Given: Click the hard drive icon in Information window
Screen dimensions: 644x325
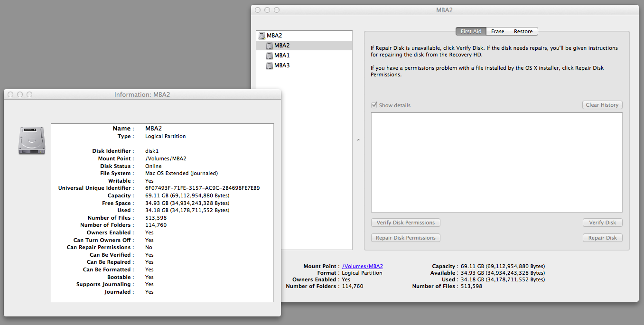Looking at the screenshot, I should click(x=32, y=140).
